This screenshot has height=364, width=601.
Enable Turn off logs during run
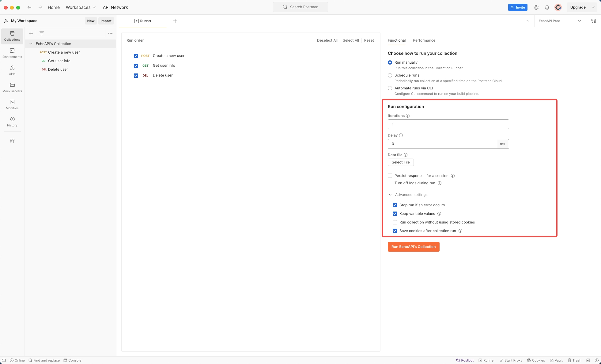click(x=390, y=183)
